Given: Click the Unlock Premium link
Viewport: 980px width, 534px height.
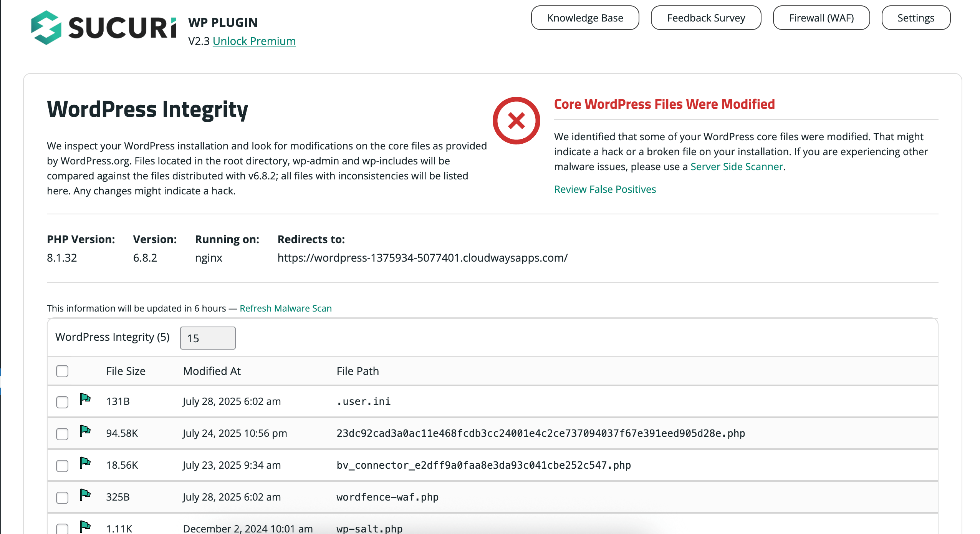Looking at the screenshot, I should (x=254, y=41).
